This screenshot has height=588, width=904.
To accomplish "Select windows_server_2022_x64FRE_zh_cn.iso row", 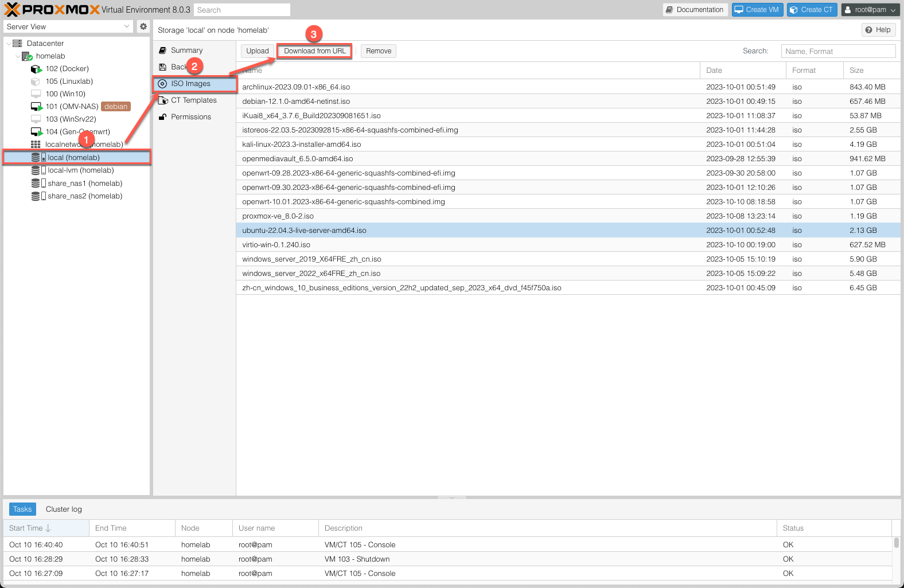I will click(x=568, y=274).
